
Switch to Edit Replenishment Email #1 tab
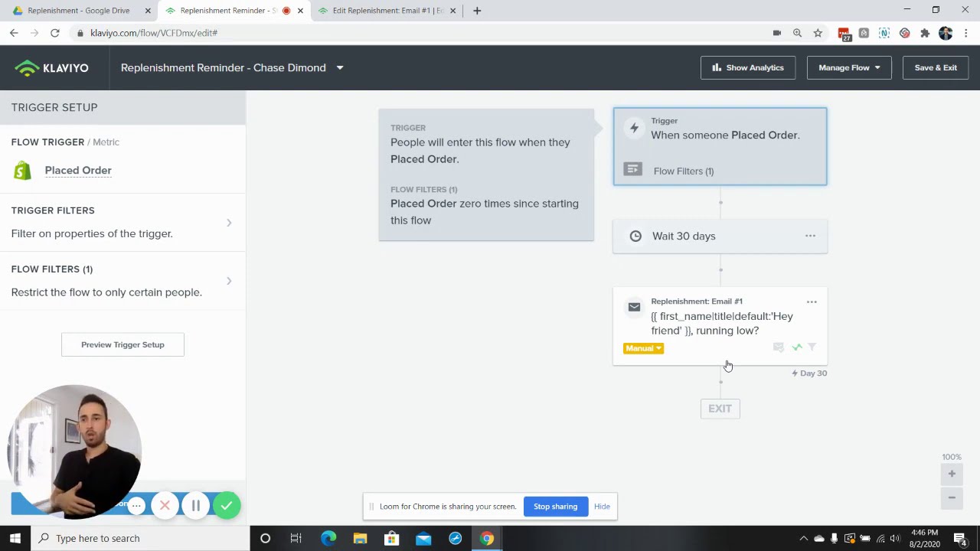387,11
